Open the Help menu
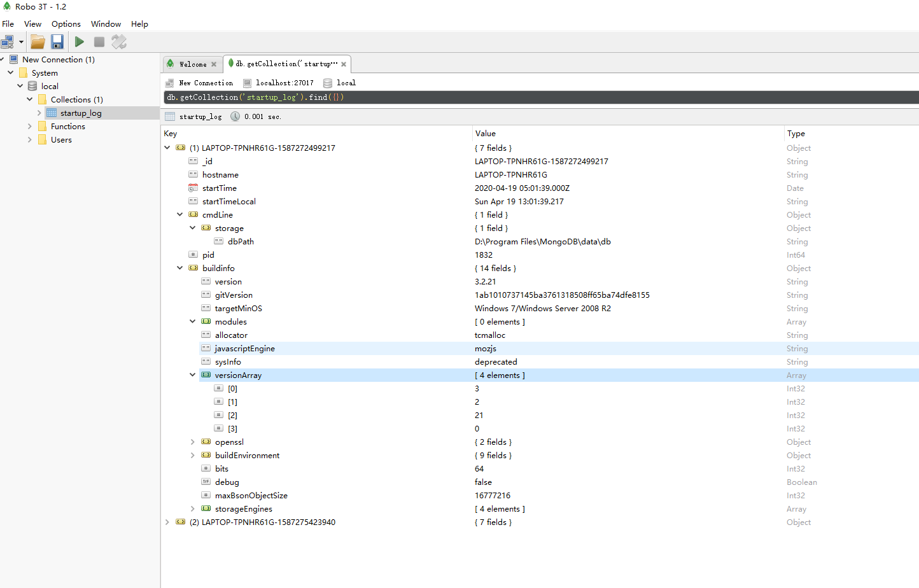The height and width of the screenshot is (588, 919). click(x=139, y=24)
